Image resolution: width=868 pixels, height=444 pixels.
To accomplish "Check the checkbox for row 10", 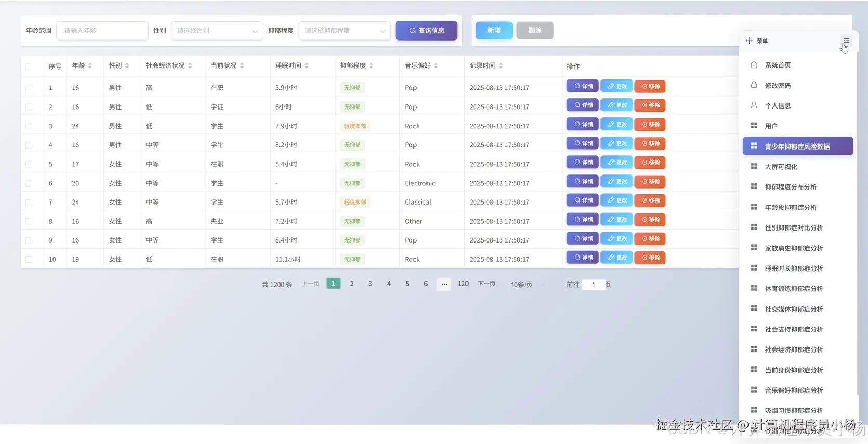I will pos(29,259).
